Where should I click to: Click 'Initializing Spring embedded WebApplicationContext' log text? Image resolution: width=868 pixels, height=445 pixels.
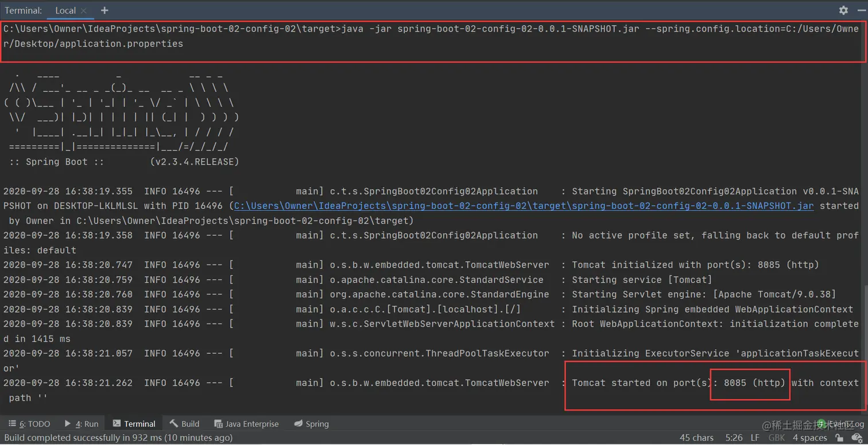712,309
